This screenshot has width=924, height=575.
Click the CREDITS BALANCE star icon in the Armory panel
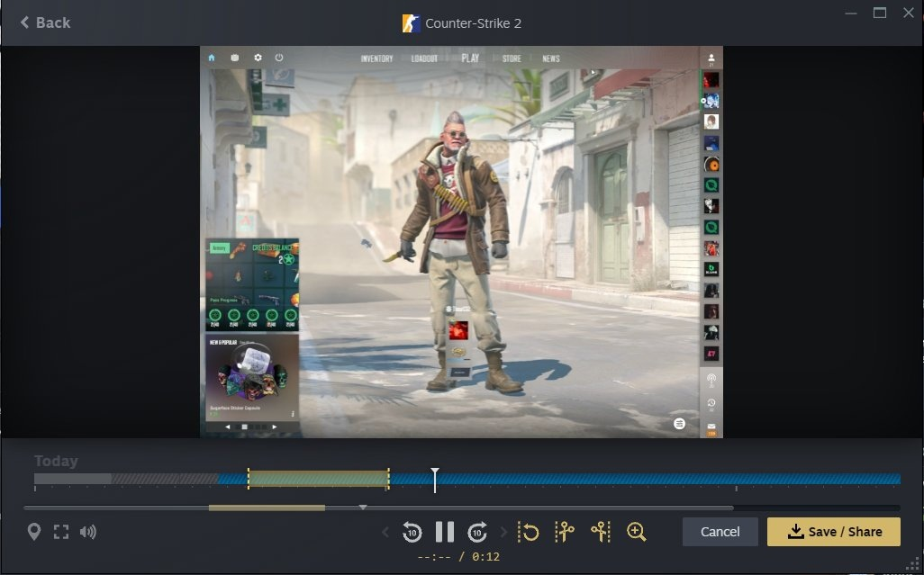pos(288,259)
